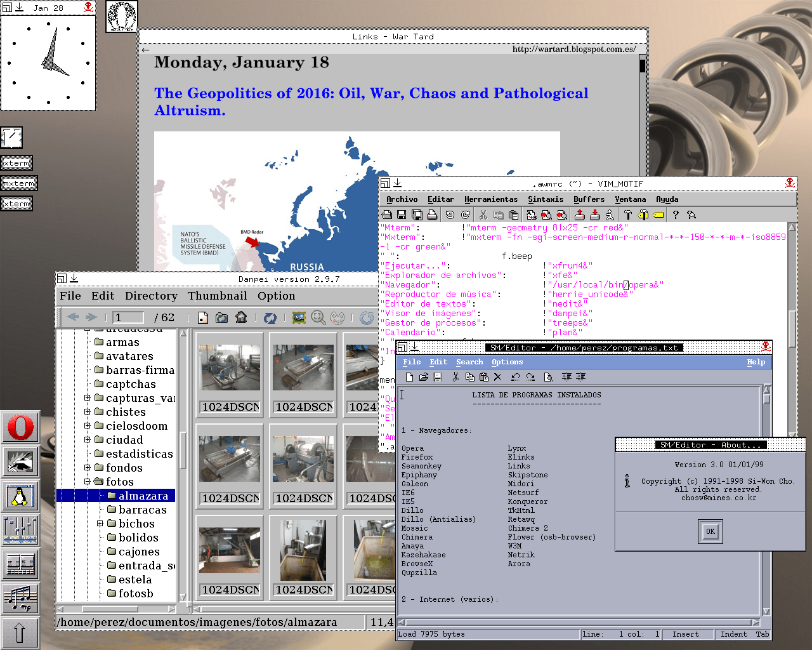Click the open folder icon in SM/Editor

(x=423, y=377)
